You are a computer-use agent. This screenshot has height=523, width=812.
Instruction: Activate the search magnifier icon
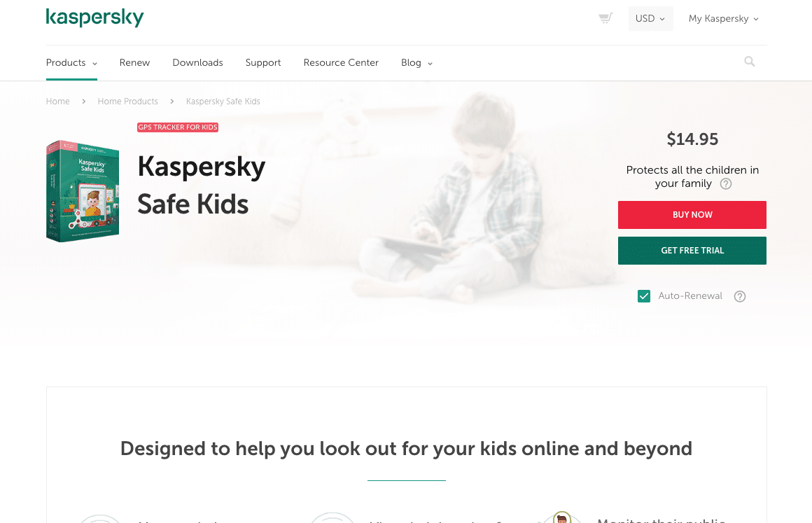749,62
